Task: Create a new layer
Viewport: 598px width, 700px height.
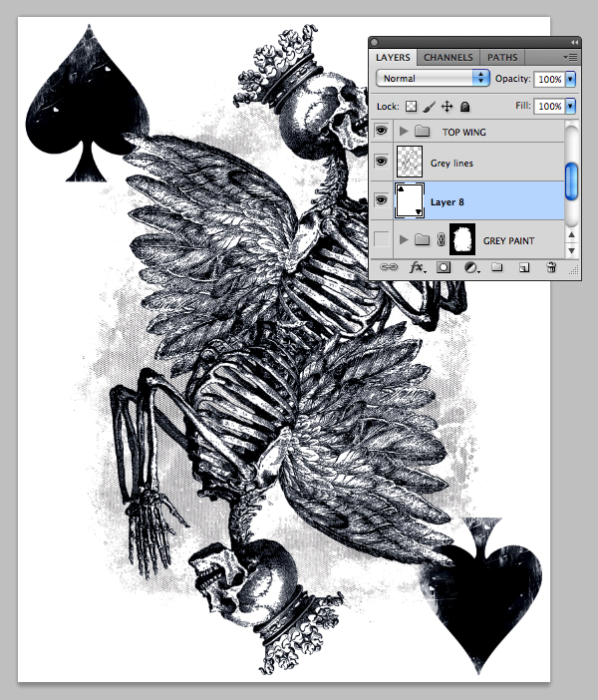Action: click(524, 267)
